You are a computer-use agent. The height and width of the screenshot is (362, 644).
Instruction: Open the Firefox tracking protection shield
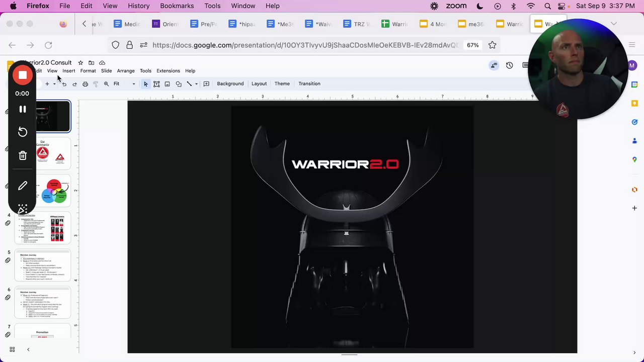click(x=116, y=45)
